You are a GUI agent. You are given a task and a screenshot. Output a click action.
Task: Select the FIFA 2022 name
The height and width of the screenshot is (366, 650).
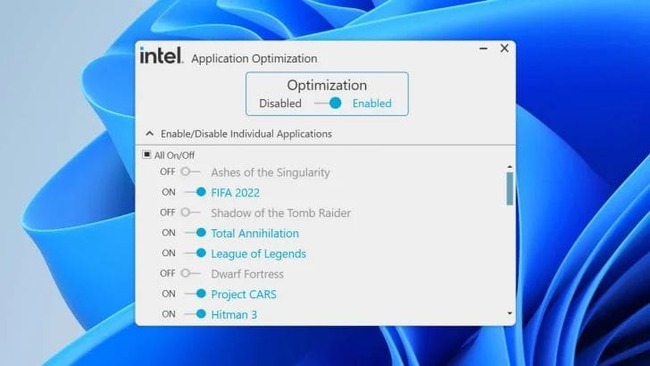click(x=235, y=193)
